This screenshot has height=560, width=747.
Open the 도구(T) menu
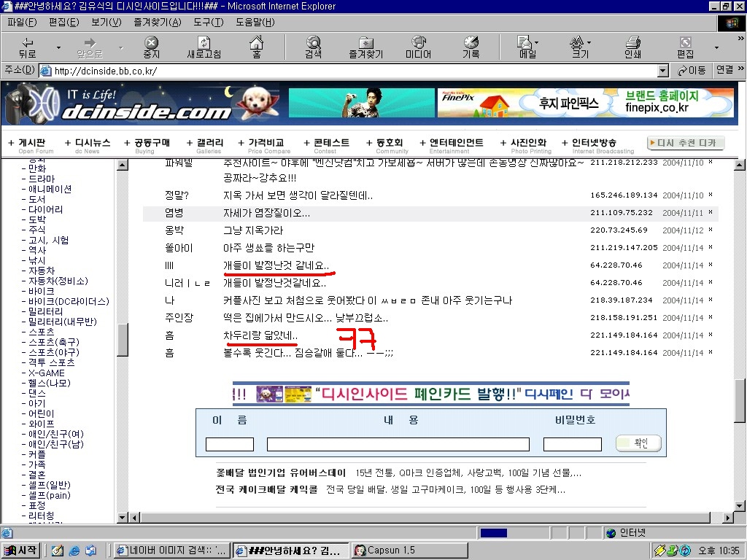208,22
